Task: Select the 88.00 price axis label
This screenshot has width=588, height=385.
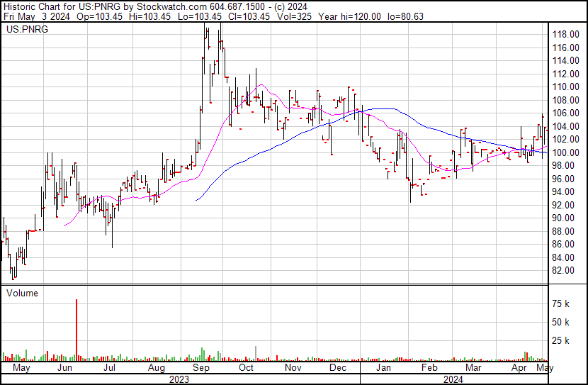Action: [x=563, y=231]
